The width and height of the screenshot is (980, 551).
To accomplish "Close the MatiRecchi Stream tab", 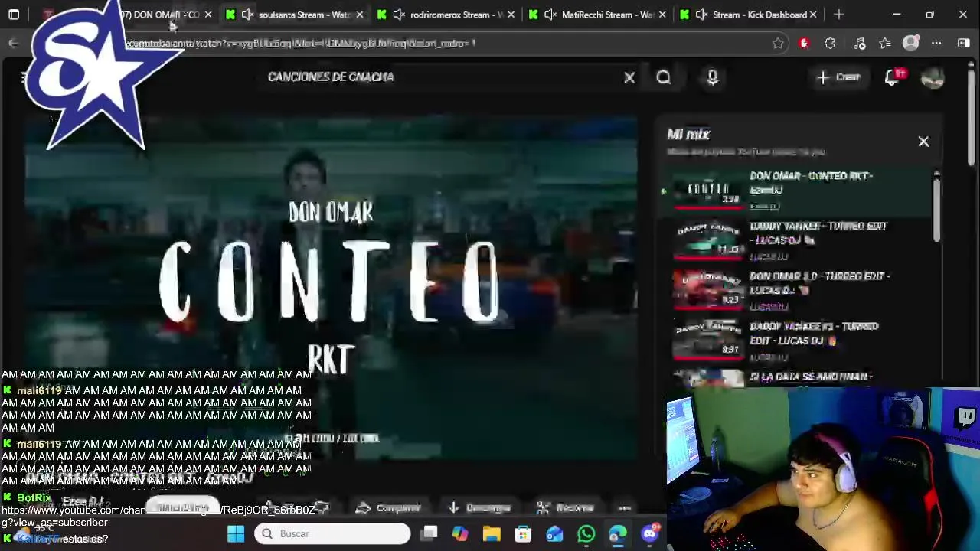I will click(662, 15).
